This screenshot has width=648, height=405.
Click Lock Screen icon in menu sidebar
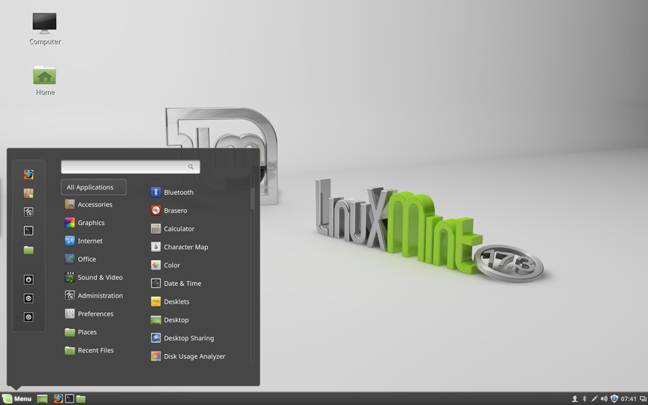click(x=29, y=280)
